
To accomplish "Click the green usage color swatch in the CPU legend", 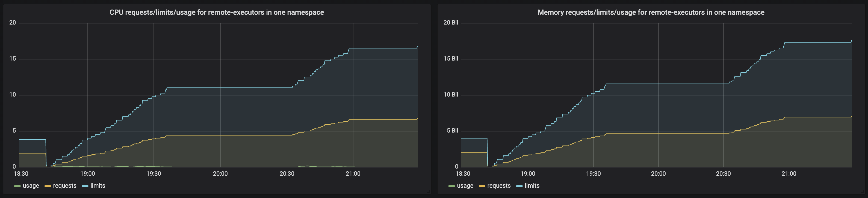I will (17, 186).
